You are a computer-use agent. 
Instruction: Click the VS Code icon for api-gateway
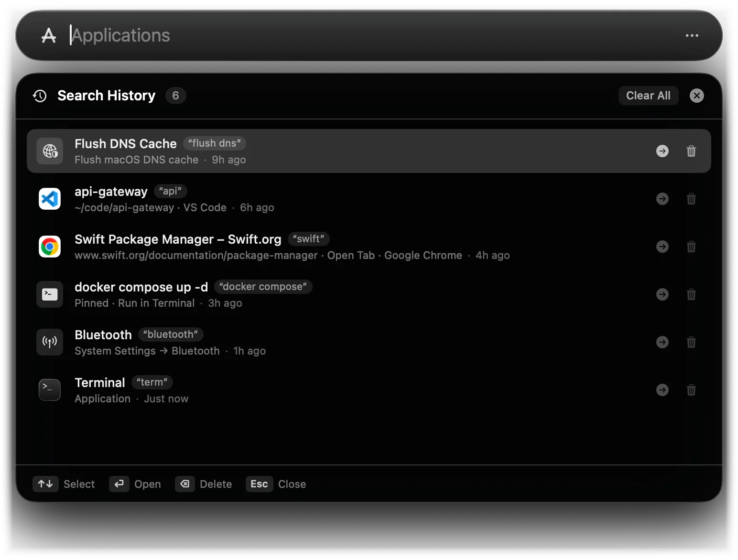(x=50, y=199)
